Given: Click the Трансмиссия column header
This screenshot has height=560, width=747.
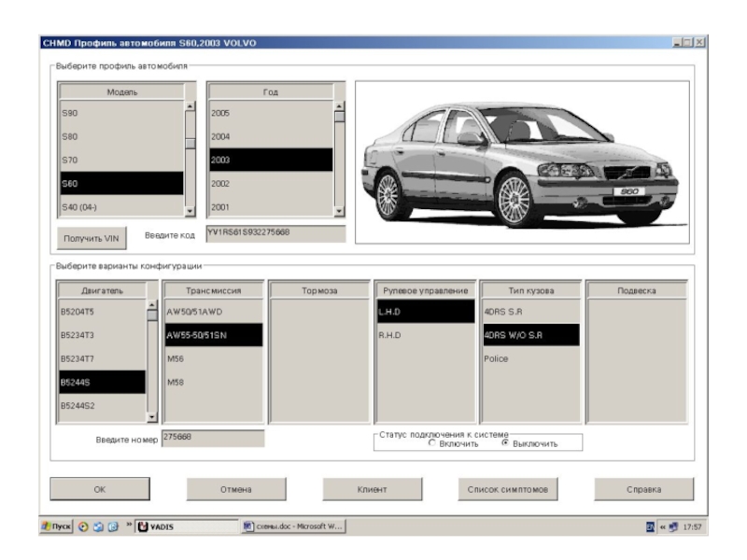Looking at the screenshot, I should [x=214, y=290].
